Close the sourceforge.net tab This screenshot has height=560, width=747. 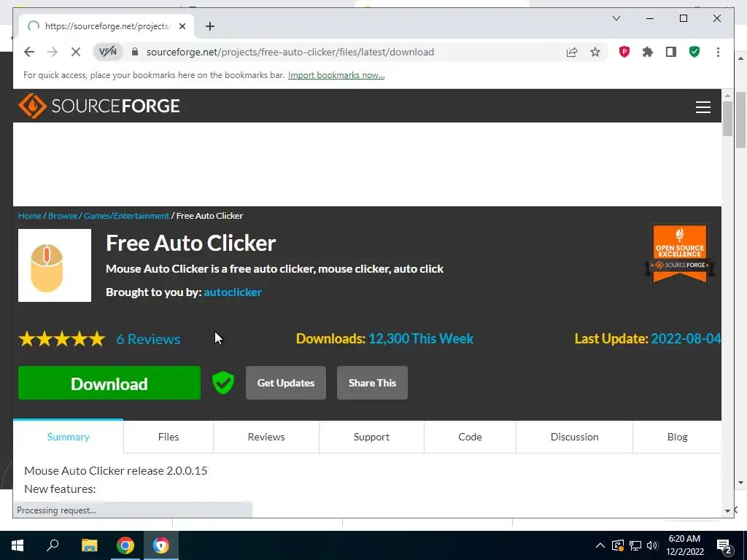182,26
